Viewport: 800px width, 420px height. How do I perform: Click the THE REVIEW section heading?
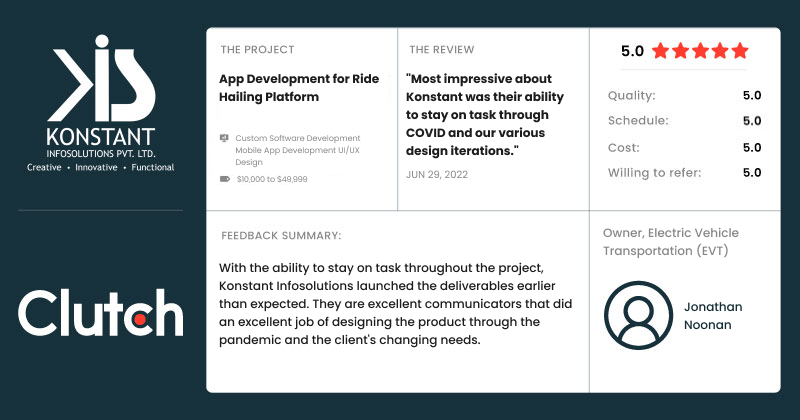point(441,50)
